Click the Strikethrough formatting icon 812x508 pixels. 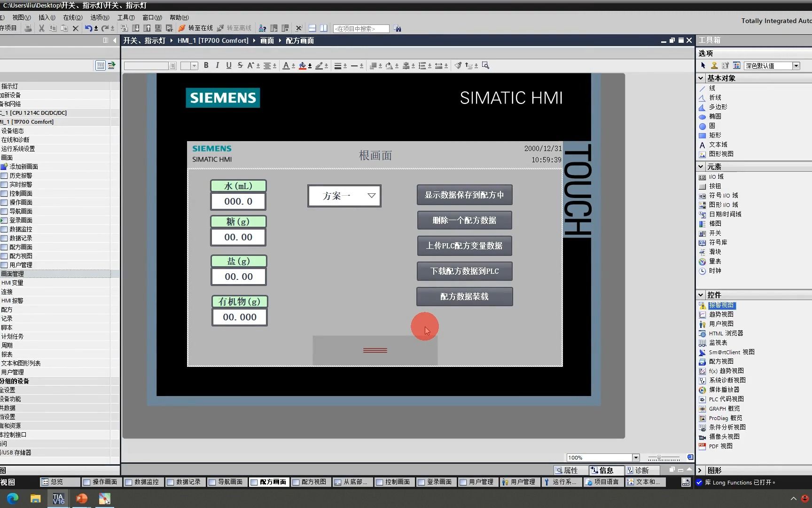click(240, 66)
